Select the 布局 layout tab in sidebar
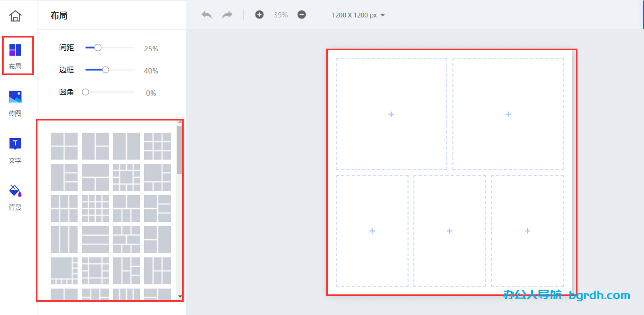Viewport: 644px width, 315px height. (x=15, y=56)
